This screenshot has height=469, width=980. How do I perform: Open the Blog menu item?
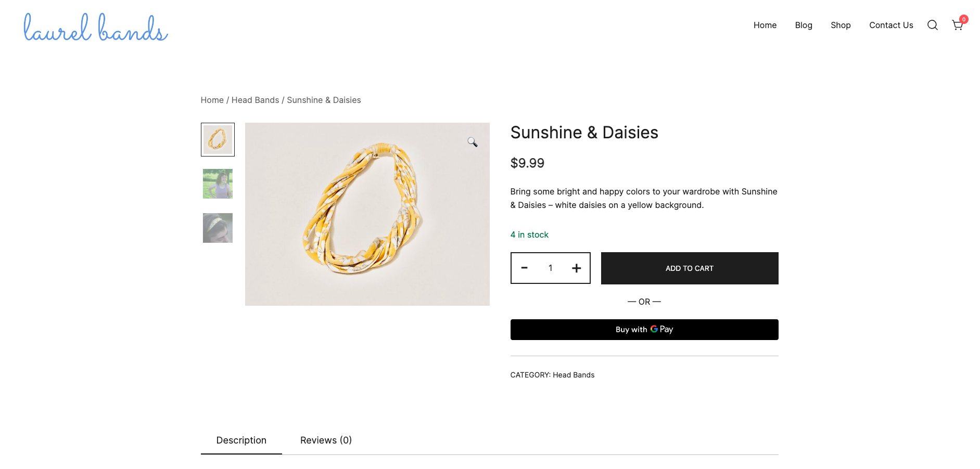(x=803, y=25)
